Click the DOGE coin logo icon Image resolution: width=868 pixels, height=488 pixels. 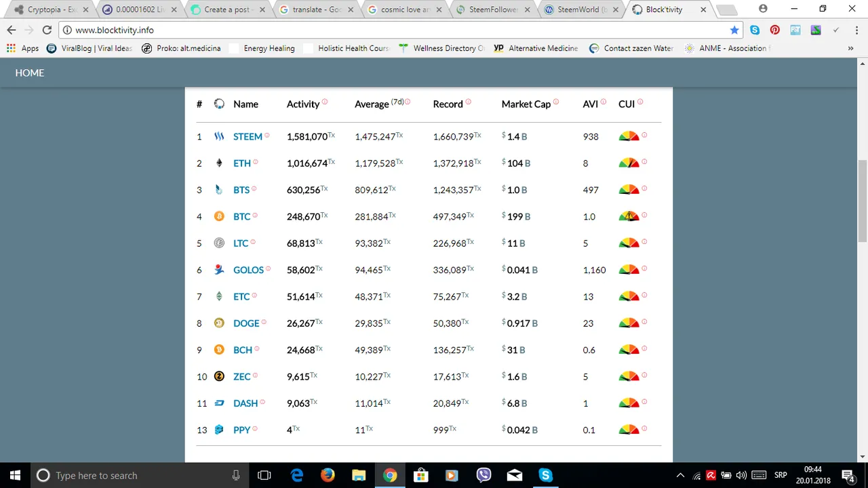pyautogui.click(x=219, y=323)
